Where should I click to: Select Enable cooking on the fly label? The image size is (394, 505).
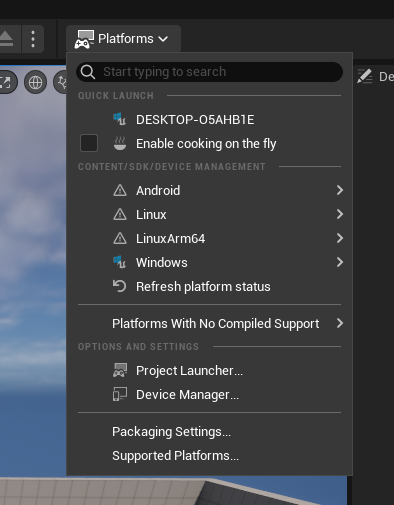(x=206, y=144)
